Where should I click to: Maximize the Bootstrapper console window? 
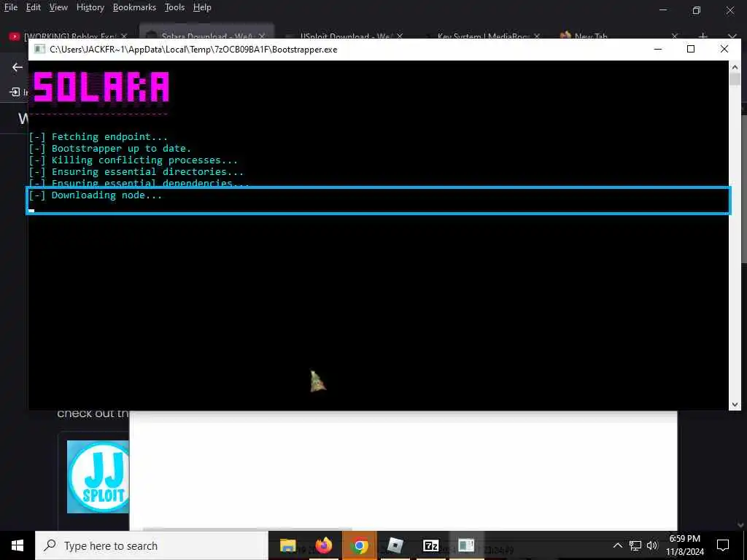click(691, 49)
